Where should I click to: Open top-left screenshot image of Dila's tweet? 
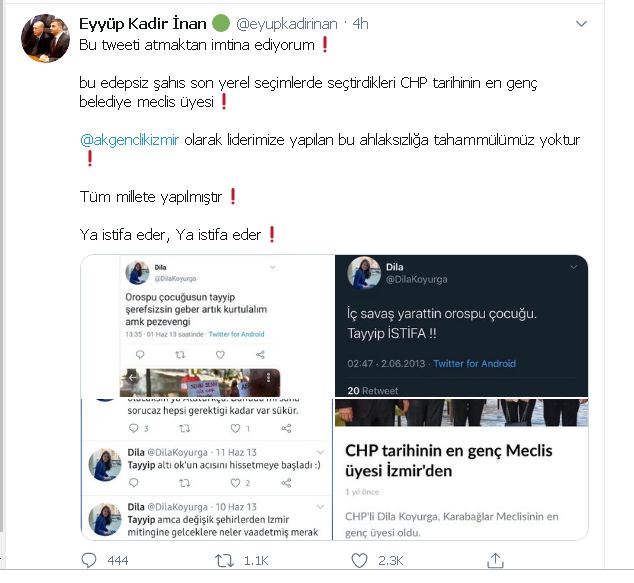coord(207,326)
